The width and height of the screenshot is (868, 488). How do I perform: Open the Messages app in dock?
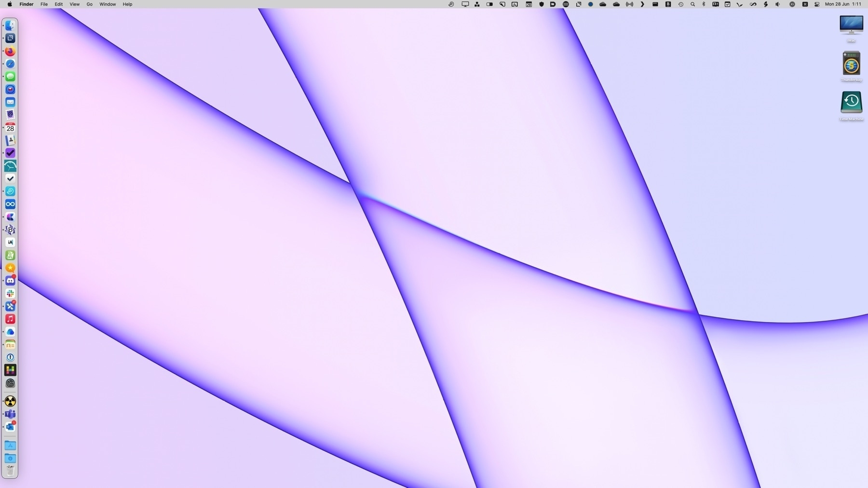pyautogui.click(x=10, y=77)
